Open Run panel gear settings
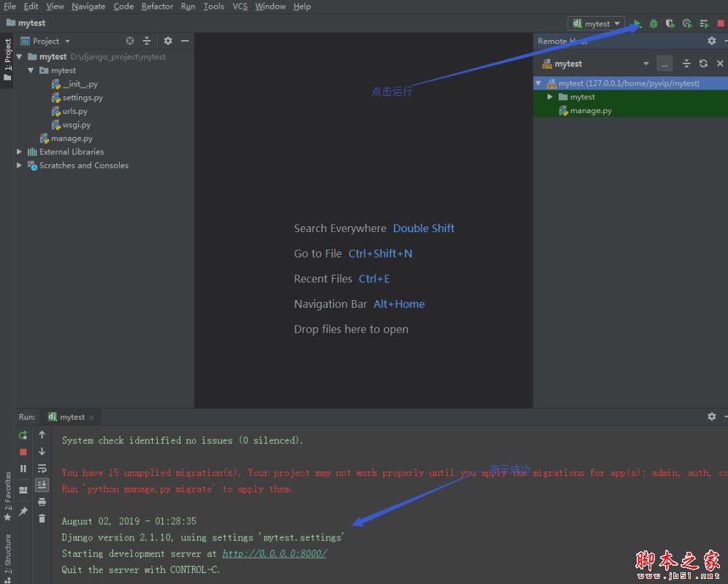 tap(712, 416)
